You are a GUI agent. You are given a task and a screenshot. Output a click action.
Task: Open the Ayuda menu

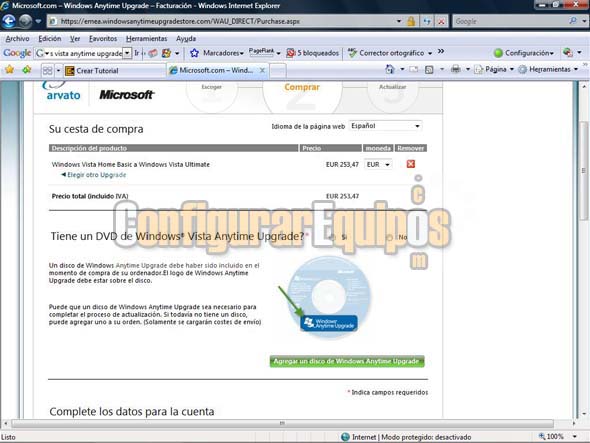click(186, 38)
